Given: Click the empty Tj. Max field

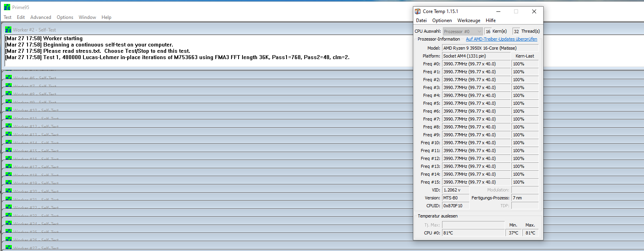Looking at the screenshot, I should [473, 225].
